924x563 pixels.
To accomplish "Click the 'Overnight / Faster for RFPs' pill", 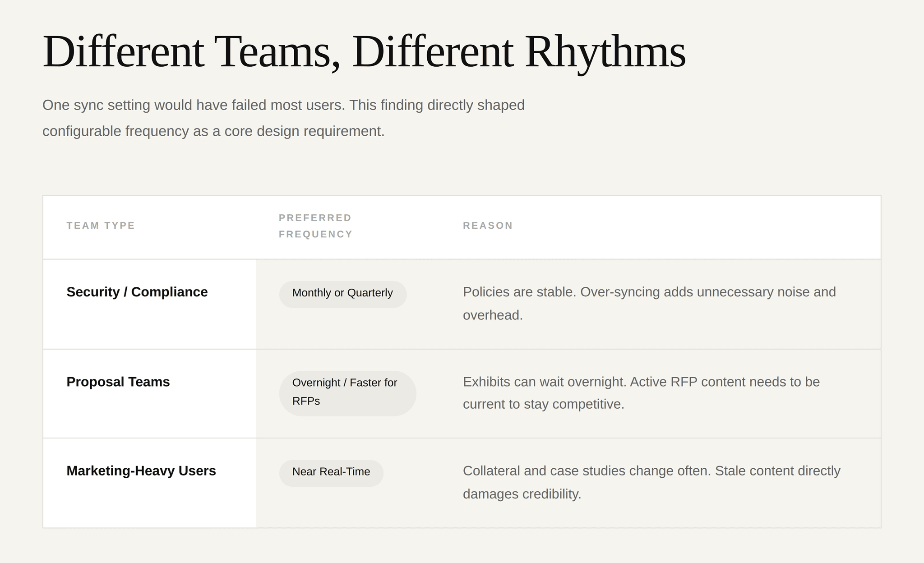I will pos(348,393).
